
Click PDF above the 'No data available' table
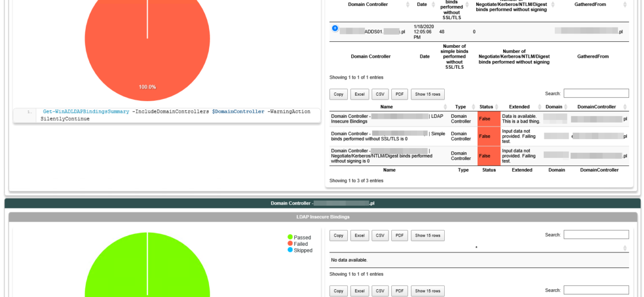point(400,235)
